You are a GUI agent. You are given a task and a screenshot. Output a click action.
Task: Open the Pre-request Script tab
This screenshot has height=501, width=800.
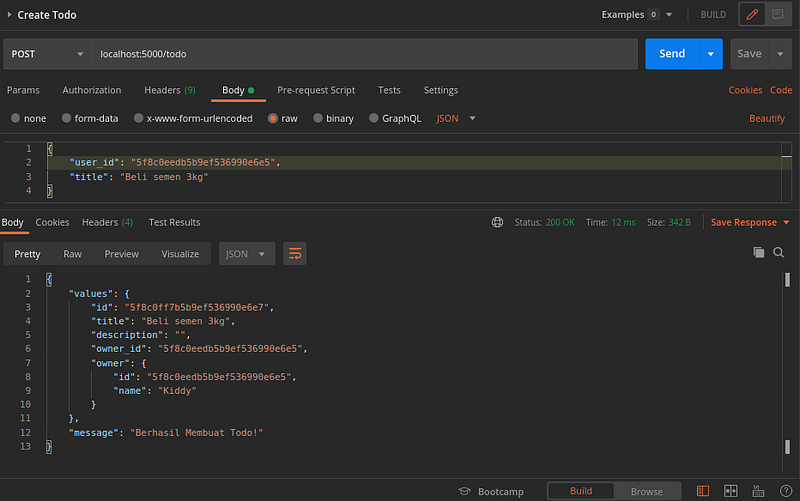pyautogui.click(x=316, y=90)
